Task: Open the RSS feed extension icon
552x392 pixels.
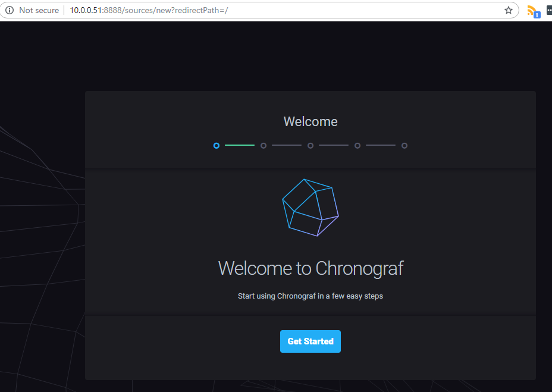Action: pyautogui.click(x=533, y=11)
